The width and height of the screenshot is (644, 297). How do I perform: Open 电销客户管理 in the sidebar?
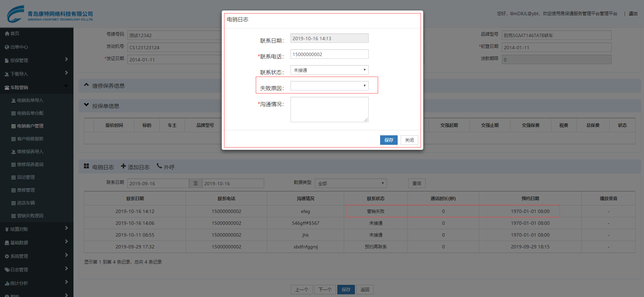point(30,126)
